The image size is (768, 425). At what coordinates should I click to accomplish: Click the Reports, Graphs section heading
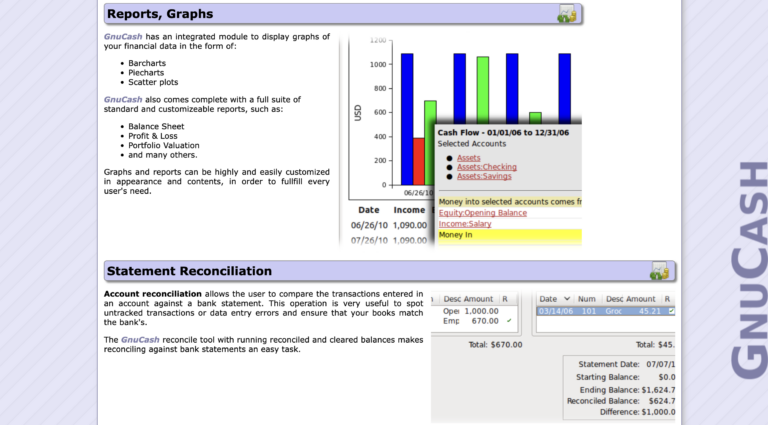[x=158, y=14]
